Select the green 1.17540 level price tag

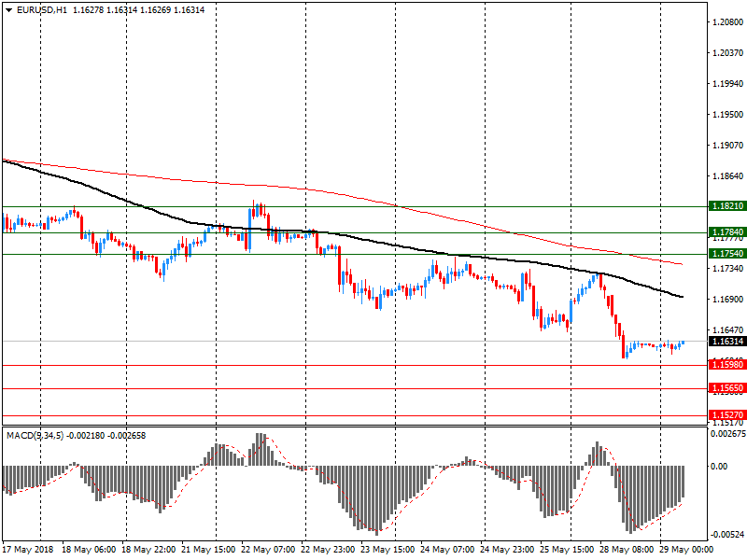click(x=726, y=253)
